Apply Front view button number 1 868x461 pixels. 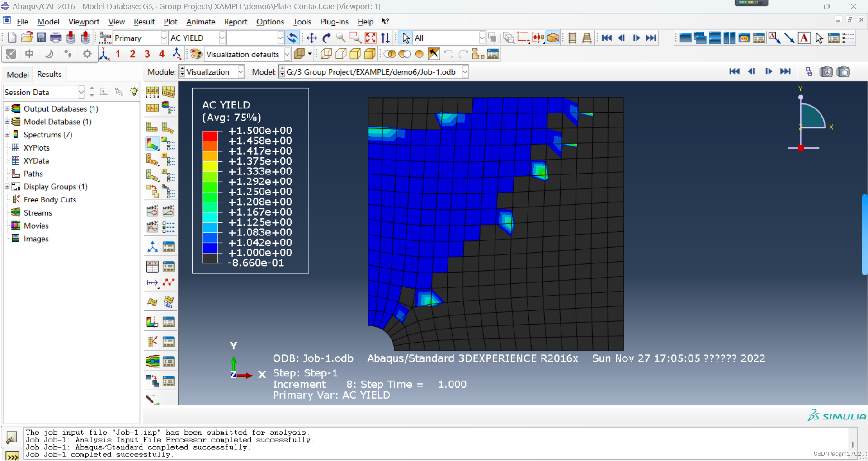click(x=118, y=54)
